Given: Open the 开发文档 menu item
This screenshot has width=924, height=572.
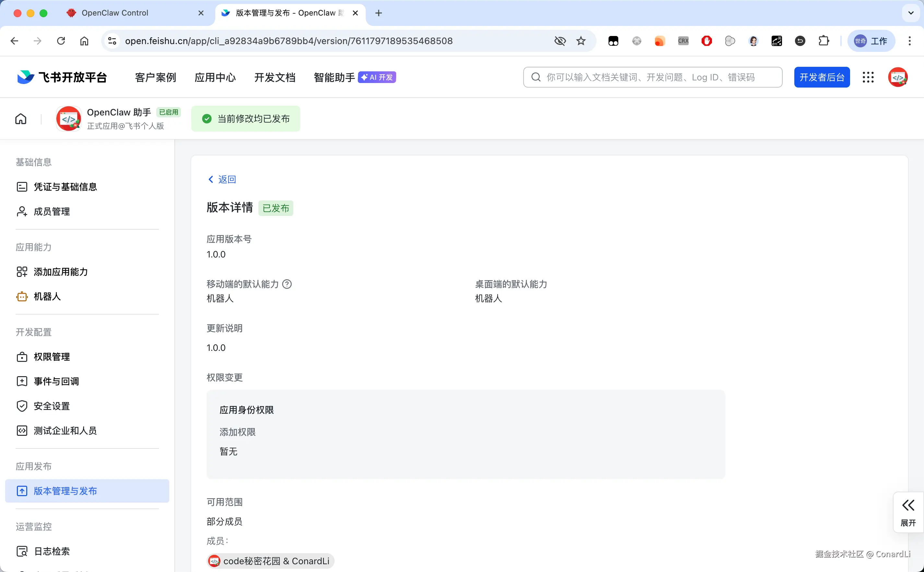Looking at the screenshot, I should (275, 77).
